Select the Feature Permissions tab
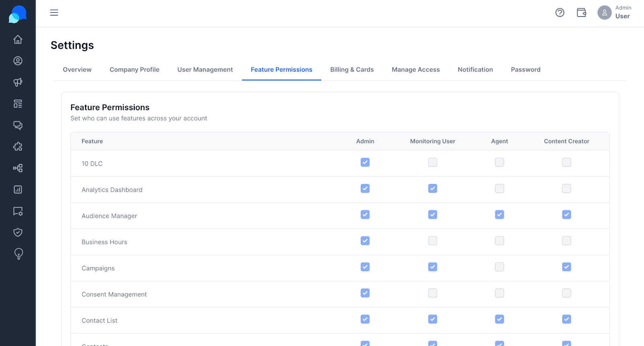Viewport: 644px width, 346px height. point(282,70)
